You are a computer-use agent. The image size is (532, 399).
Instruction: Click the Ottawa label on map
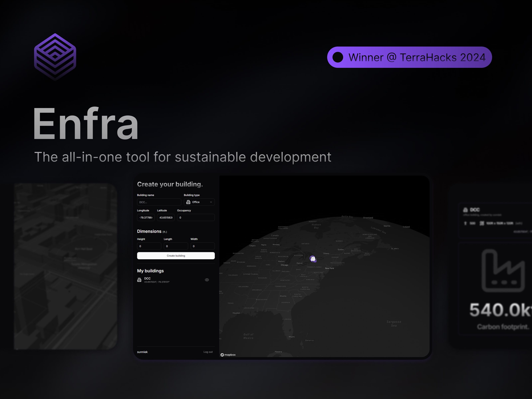click(326, 253)
